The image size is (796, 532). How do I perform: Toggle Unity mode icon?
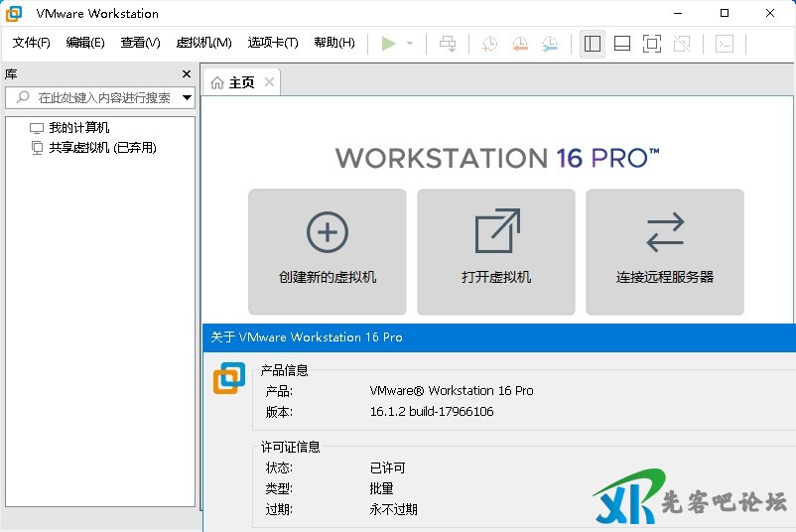pos(681,44)
